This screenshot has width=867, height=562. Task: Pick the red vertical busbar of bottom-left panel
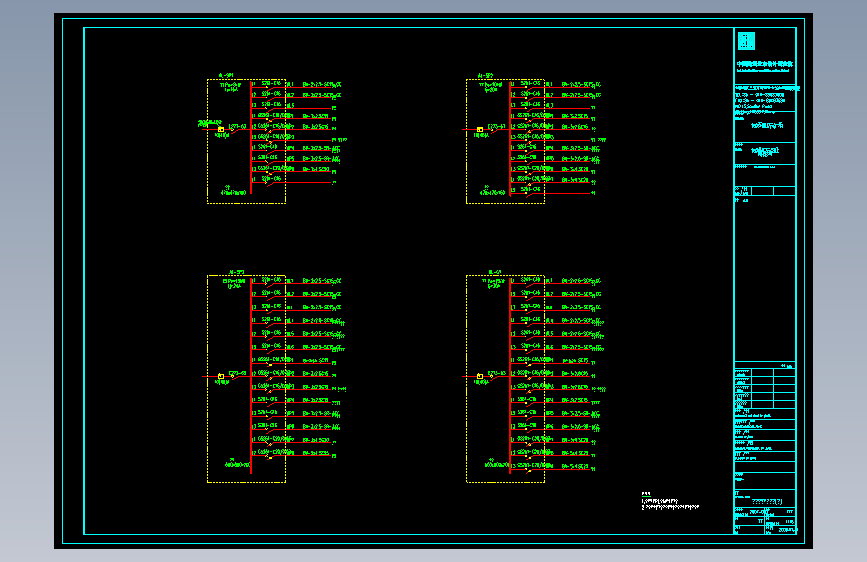click(251, 375)
